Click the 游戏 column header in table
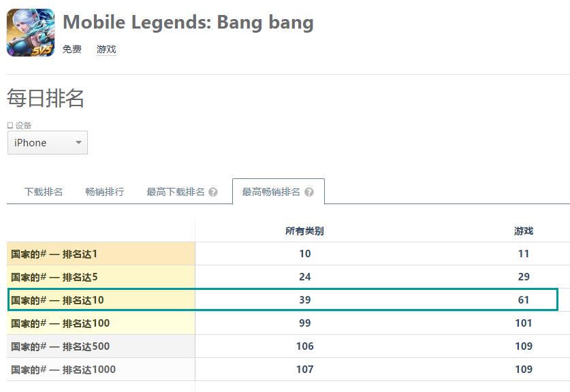The image size is (570, 392). 524,231
